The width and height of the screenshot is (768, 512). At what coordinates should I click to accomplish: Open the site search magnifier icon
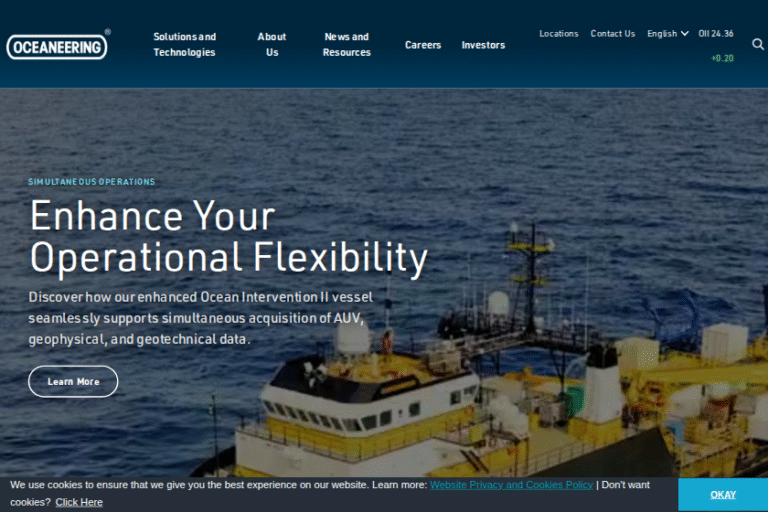(758, 44)
